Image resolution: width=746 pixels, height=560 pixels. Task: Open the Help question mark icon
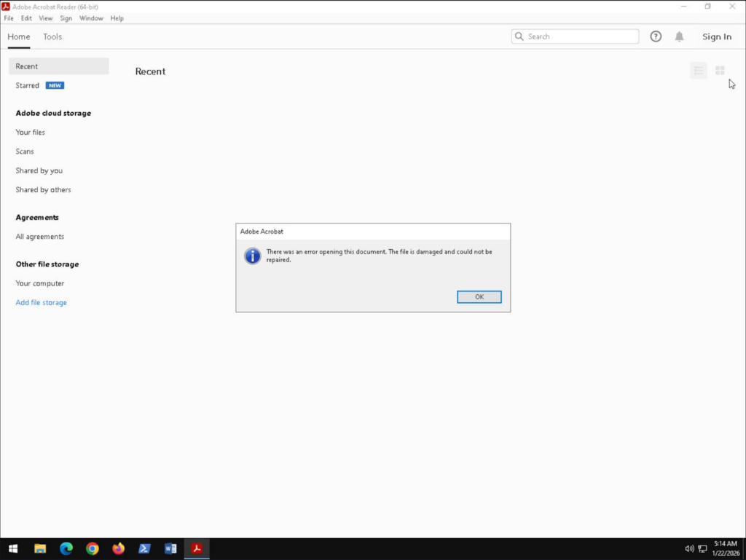656,36
